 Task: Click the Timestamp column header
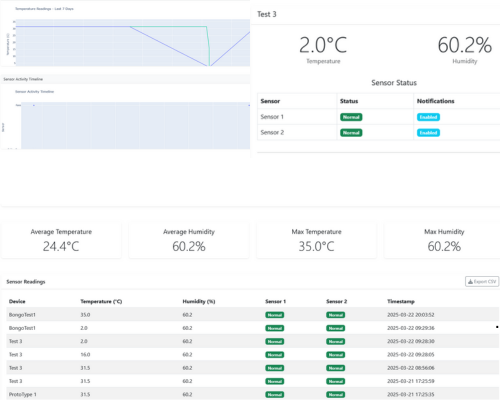tap(401, 301)
